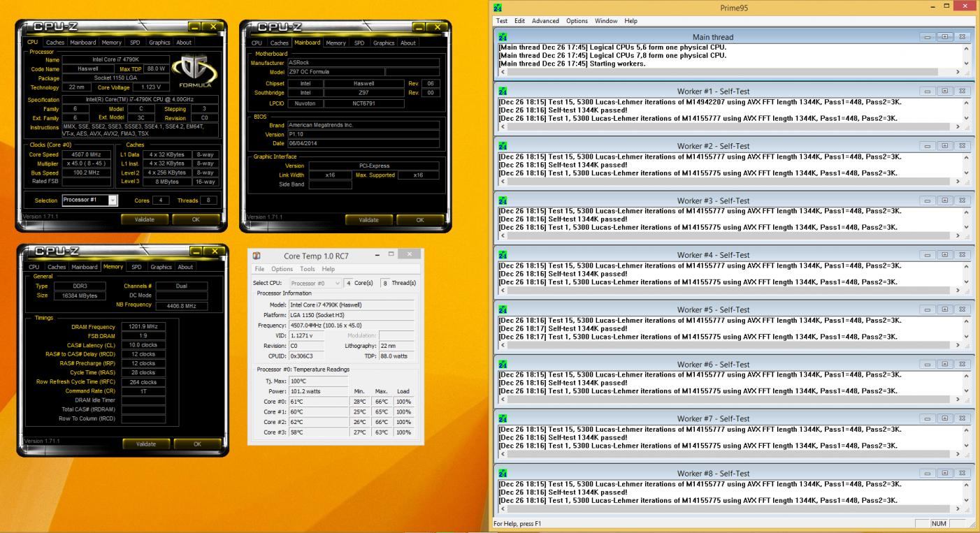Click the Core #0 temperature 61°C

coord(318,402)
